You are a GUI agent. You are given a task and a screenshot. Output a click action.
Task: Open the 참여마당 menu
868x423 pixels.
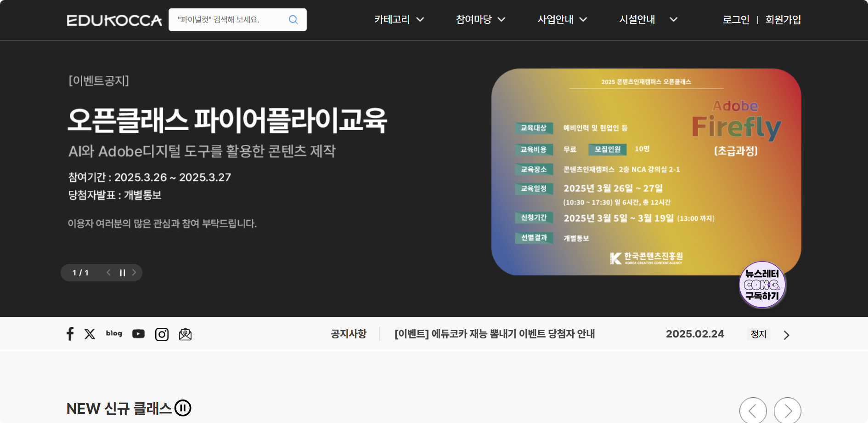[x=473, y=19]
